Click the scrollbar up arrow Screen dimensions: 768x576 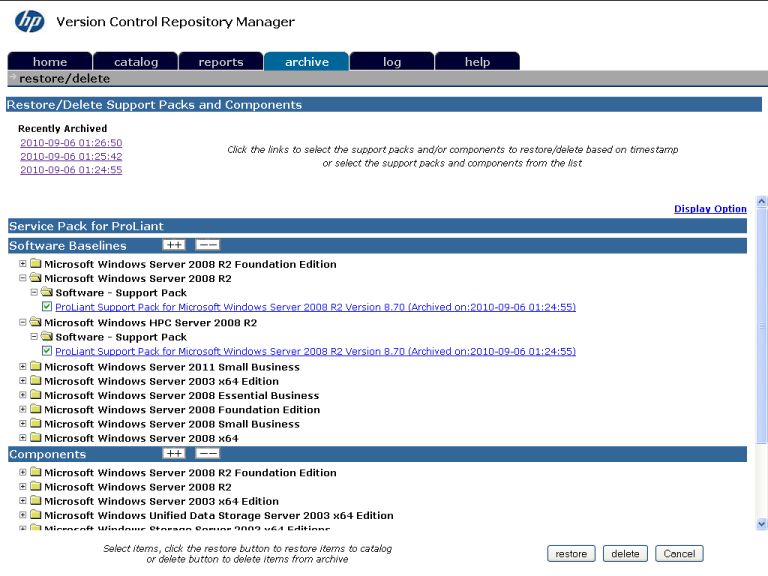pyautogui.click(x=762, y=201)
